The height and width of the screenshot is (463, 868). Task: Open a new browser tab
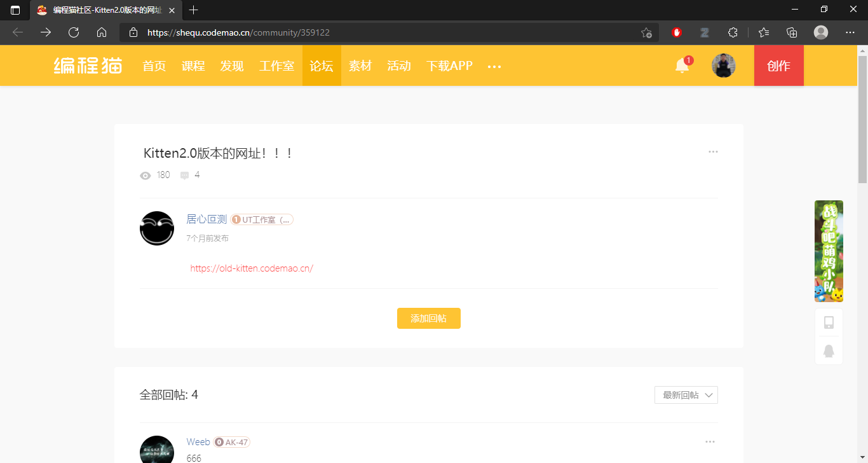coord(194,10)
